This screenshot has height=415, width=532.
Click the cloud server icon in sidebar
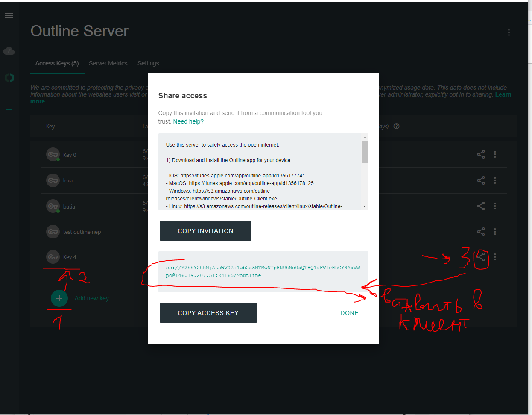click(x=9, y=51)
